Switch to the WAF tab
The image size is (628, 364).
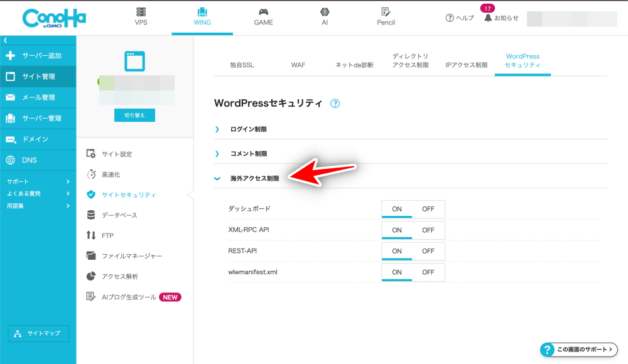pyautogui.click(x=298, y=65)
